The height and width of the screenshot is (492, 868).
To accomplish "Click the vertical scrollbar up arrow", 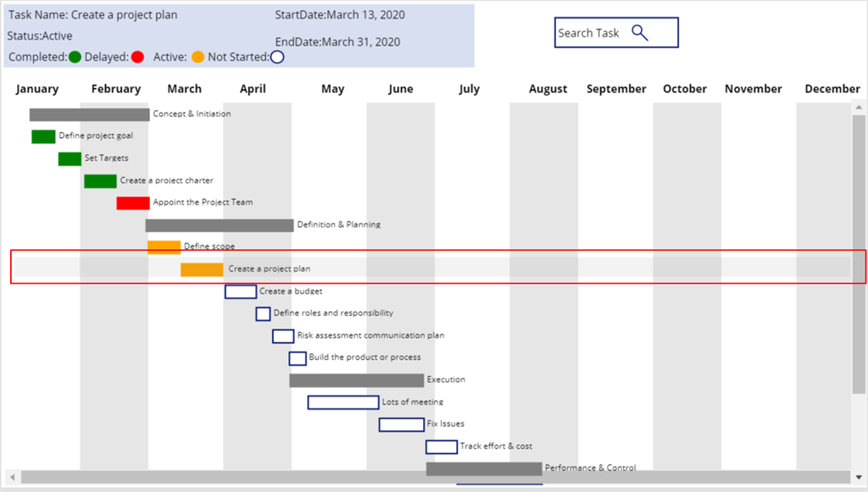I will [x=859, y=108].
